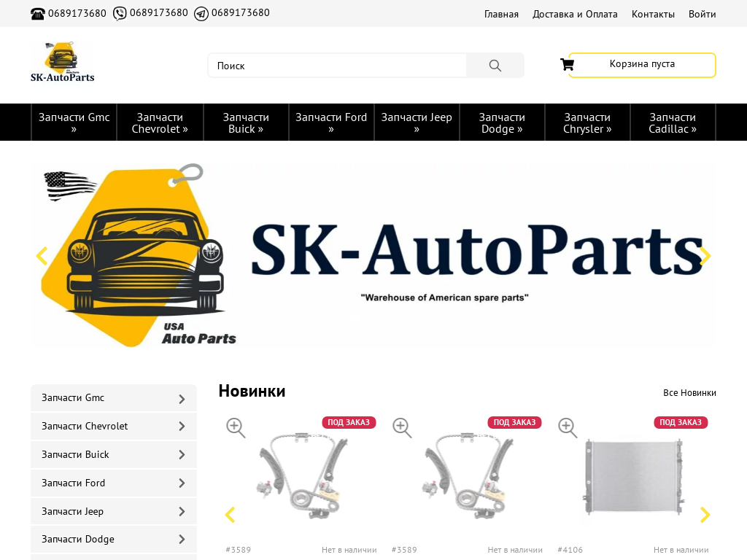Open Запчасти Chrysler in black nav bar

coord(587,122)
